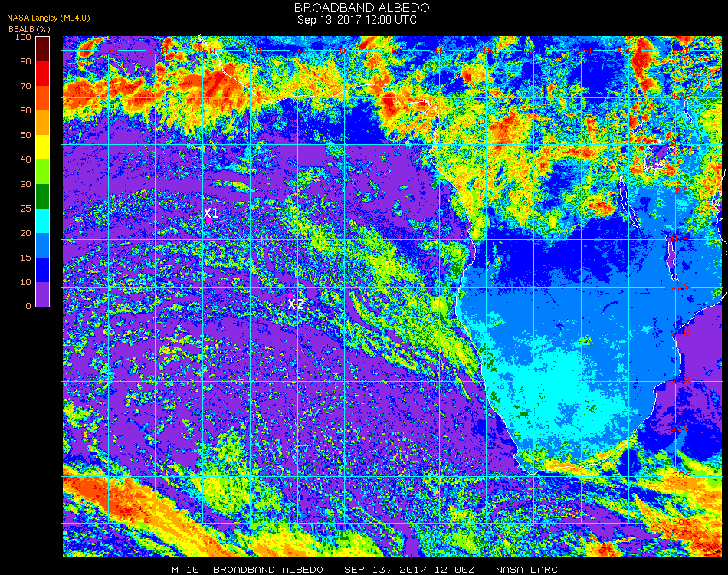Image resolution: width=728 pixels, height=575 pixels.
Task: Click the 'BBALB (%)' colorbar heading
Action: click(29, 29)
